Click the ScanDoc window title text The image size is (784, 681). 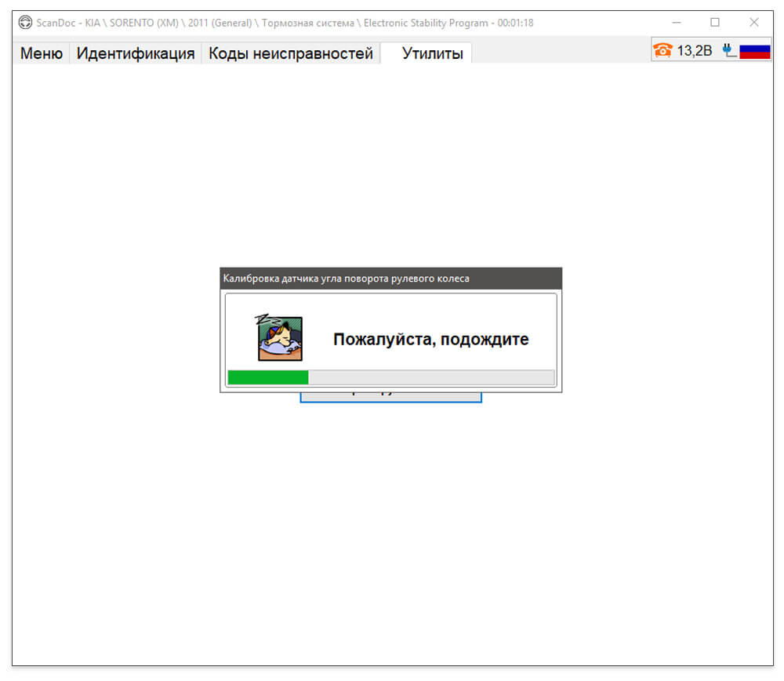(x=285, y=23)
